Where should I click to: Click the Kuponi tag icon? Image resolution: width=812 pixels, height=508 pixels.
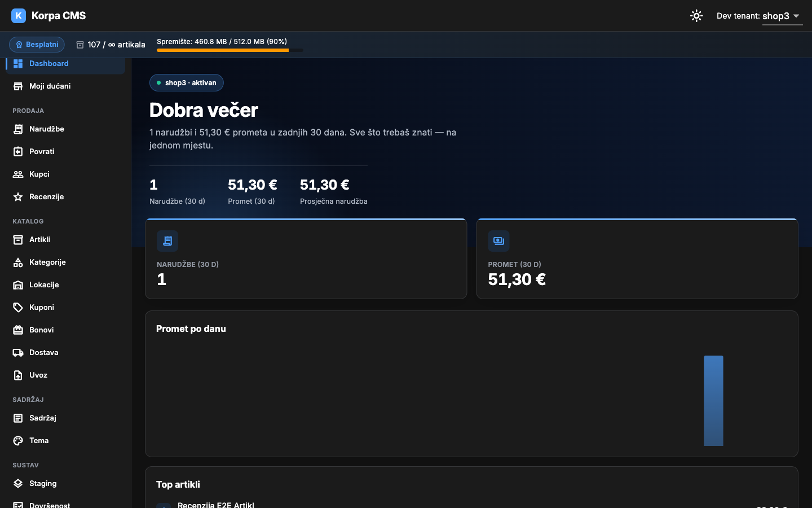click(18, 308)
